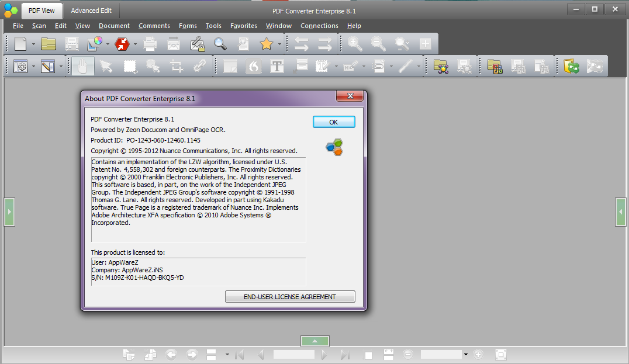629x364 pixels.
Task: Click the next view right arrow button
Action: tap(192, 355)
